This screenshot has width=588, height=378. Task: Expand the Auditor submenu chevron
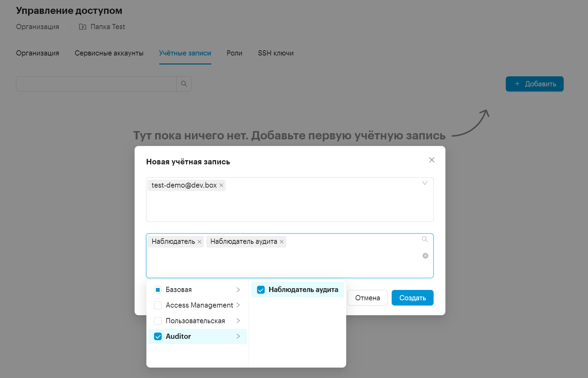238,336
